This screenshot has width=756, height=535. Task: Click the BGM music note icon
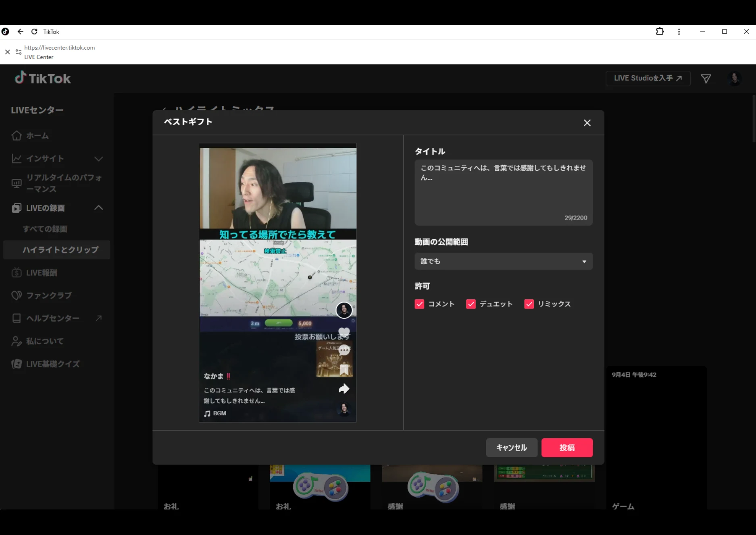point(207,414)
